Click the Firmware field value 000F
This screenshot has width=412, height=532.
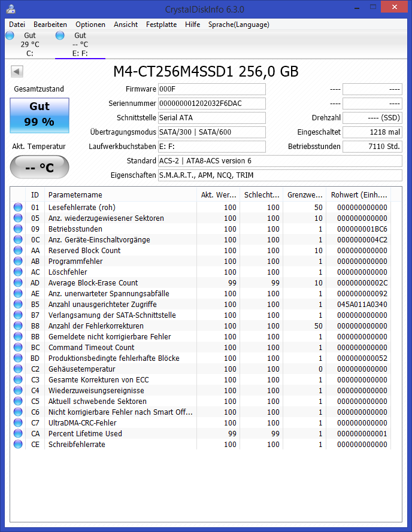tap(211, 89)
